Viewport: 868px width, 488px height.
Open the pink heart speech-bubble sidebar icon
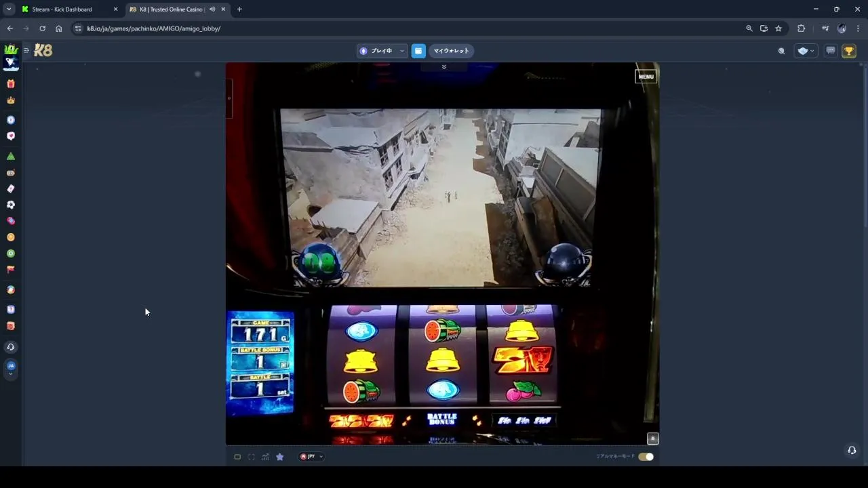(x=10, y=136)
